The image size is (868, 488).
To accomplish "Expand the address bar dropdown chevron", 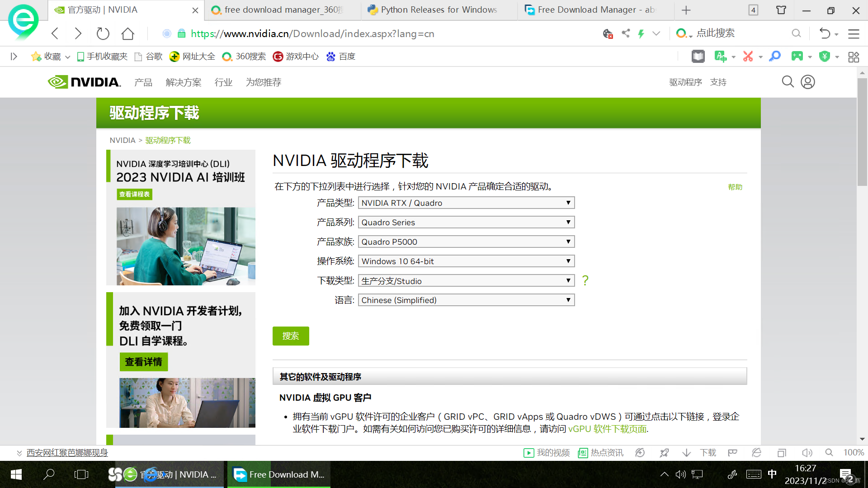I will coord(656,33).
